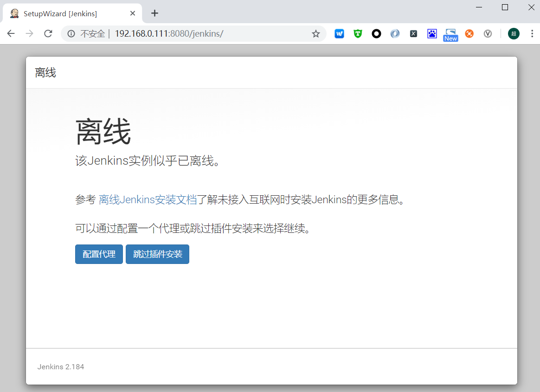Open the Baidu paw extension icon

click(432, 33)
